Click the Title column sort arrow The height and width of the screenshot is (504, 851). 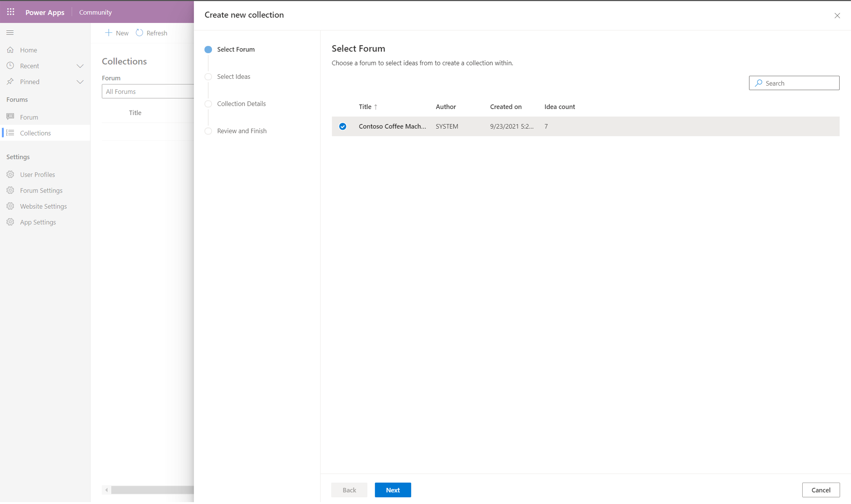tap(376, 107)
